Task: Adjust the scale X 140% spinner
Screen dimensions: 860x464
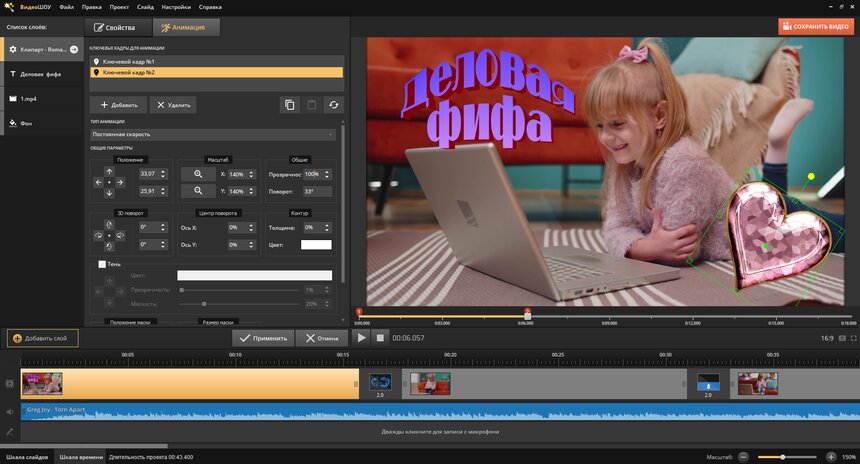Action: [242, 174]
